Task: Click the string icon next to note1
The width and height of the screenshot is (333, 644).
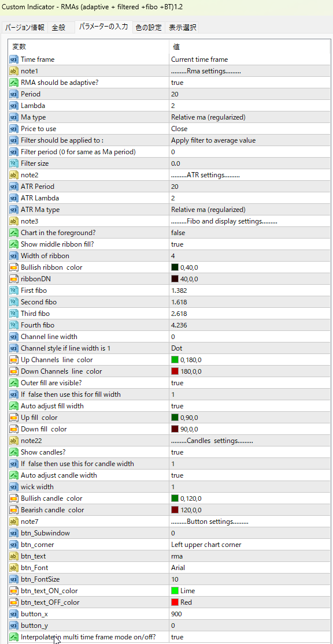Action: 13,71
